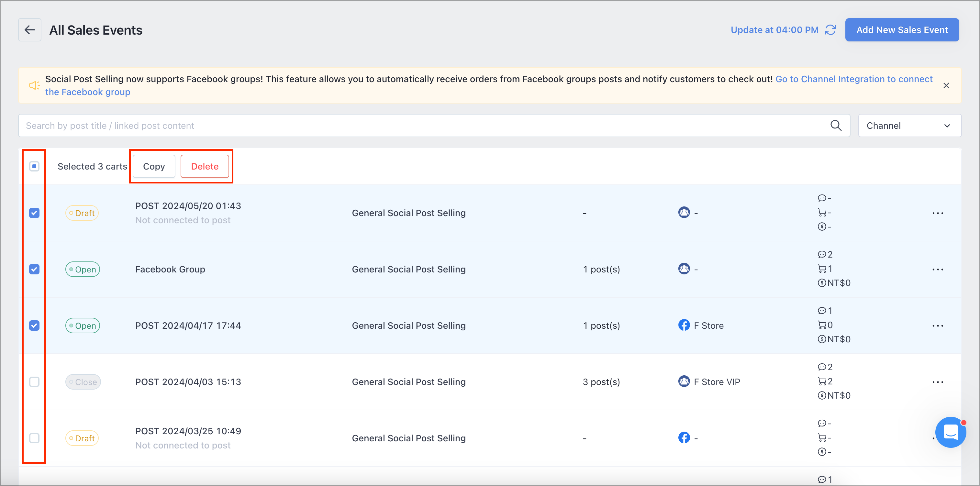Open more options for POST 2024/05/20 01:43
This screenshot has height=486, width=980.
[x=937, y=213]
